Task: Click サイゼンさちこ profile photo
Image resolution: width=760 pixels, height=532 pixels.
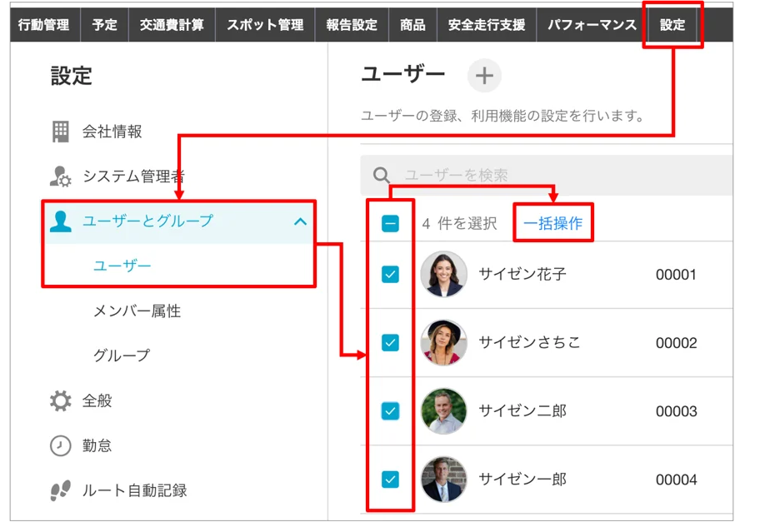Action: tap(443, 342)
